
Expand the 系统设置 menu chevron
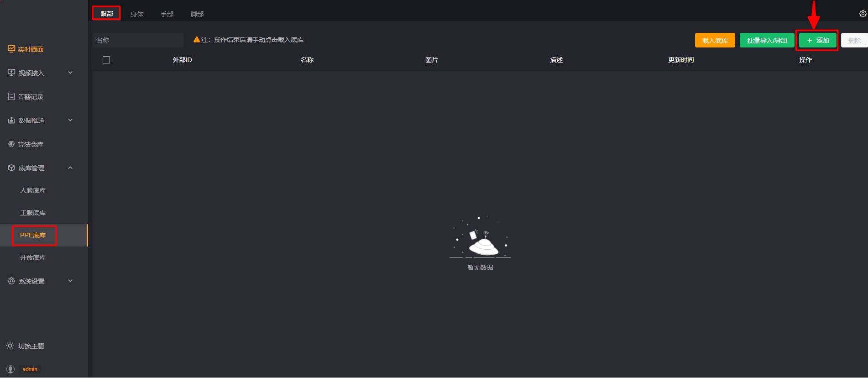(x=70, y=281)
